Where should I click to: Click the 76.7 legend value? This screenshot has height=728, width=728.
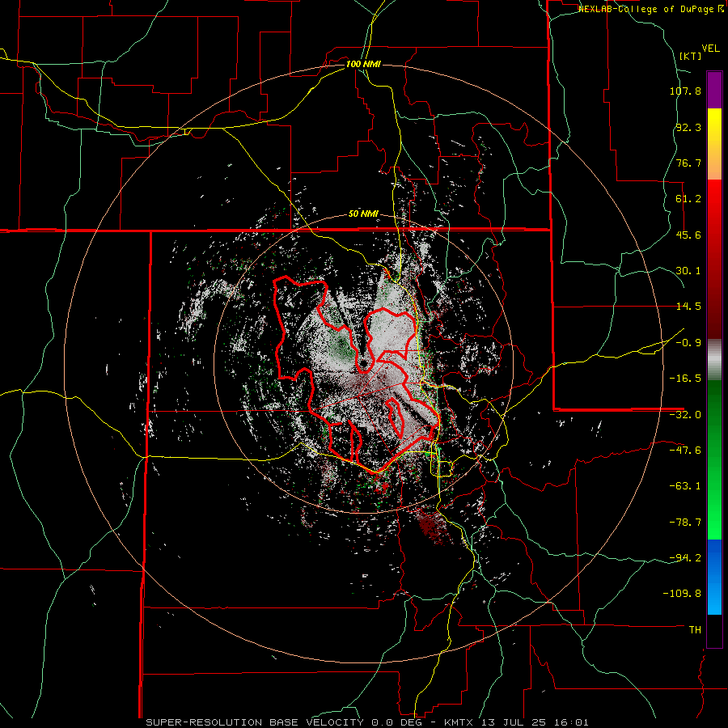tap(688, 163)
